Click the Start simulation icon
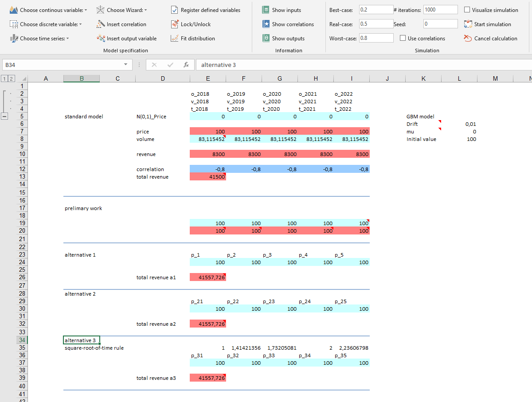Image resolution: width=532 pixels, height=402 pixels. point(468,24)
